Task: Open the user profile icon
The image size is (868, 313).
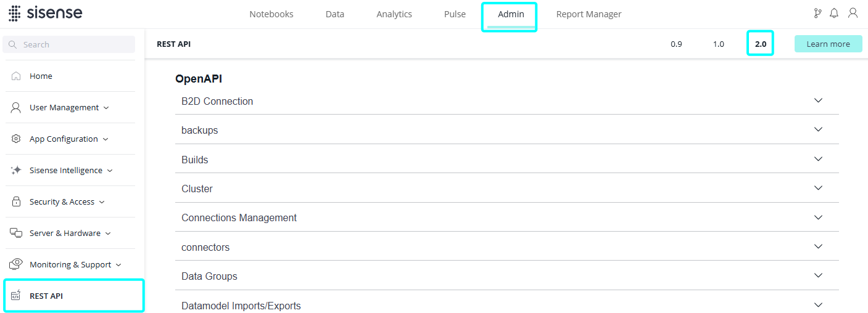Action: (x=853, y=13)
